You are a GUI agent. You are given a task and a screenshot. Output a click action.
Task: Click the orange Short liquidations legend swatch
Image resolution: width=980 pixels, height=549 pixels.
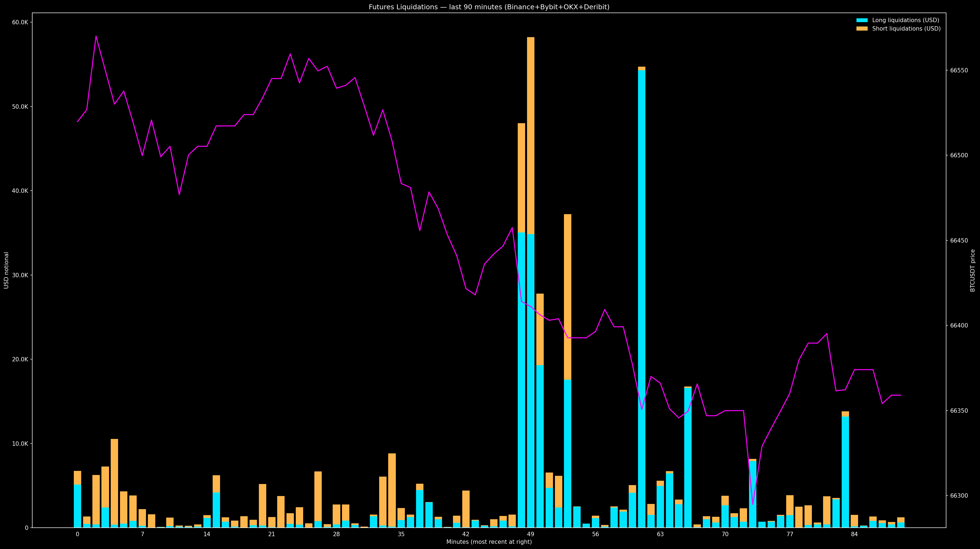pyautogui.click(x=862, y=28)
